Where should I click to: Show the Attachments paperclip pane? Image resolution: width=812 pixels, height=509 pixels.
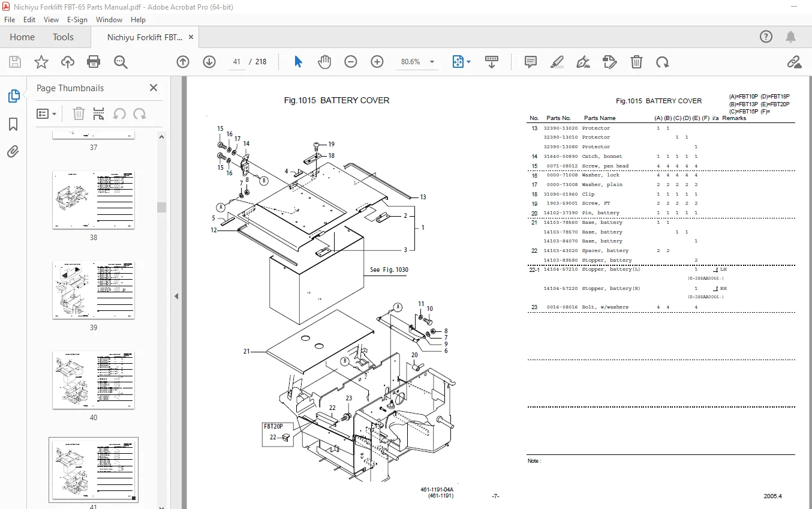[x=13, y=152]
